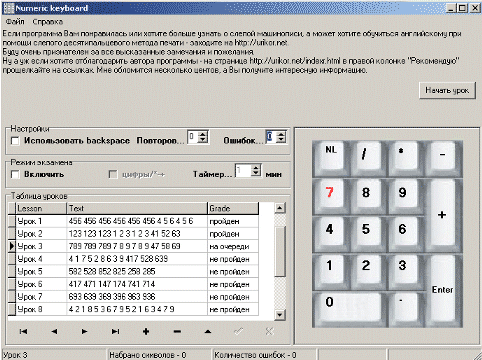Viewport: 482px width, 360px height.
Task: Click the greyed post-edit checkmark button
Action: pos(238,331)
